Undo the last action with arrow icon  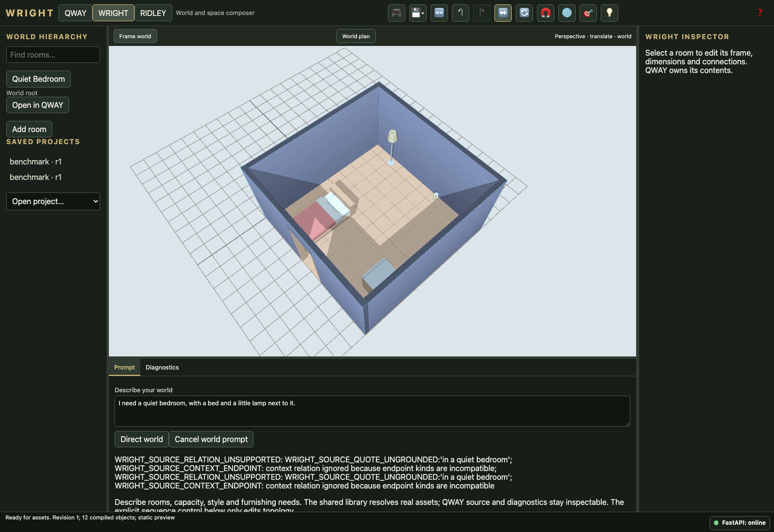click(461, 13)
